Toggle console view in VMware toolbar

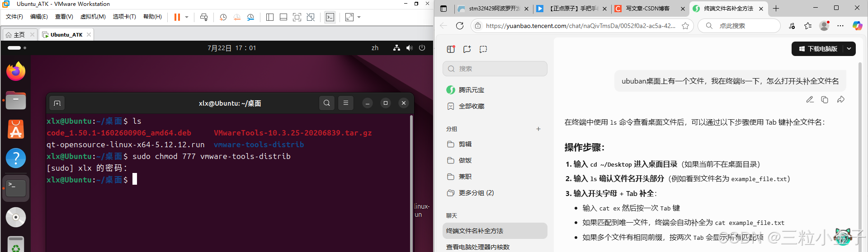point(330,17)
